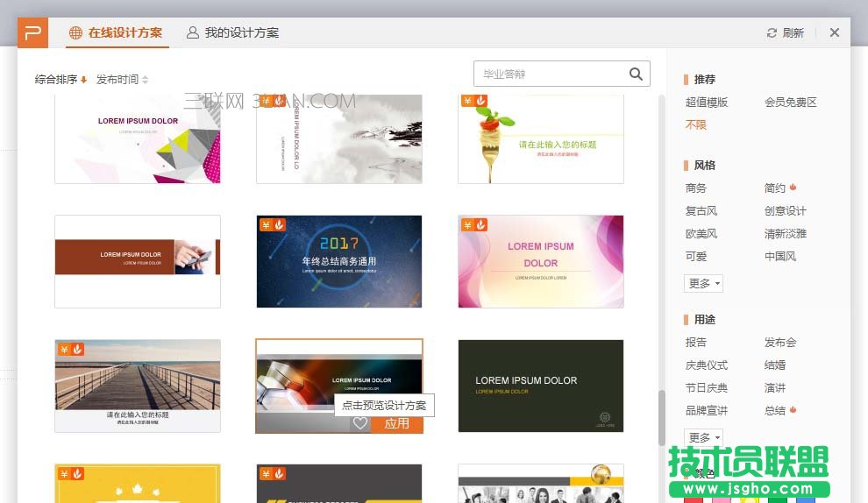Screen dimensions: 868x503
Task: Filter by 结婚 usage
Action: (x=775, y=365)
